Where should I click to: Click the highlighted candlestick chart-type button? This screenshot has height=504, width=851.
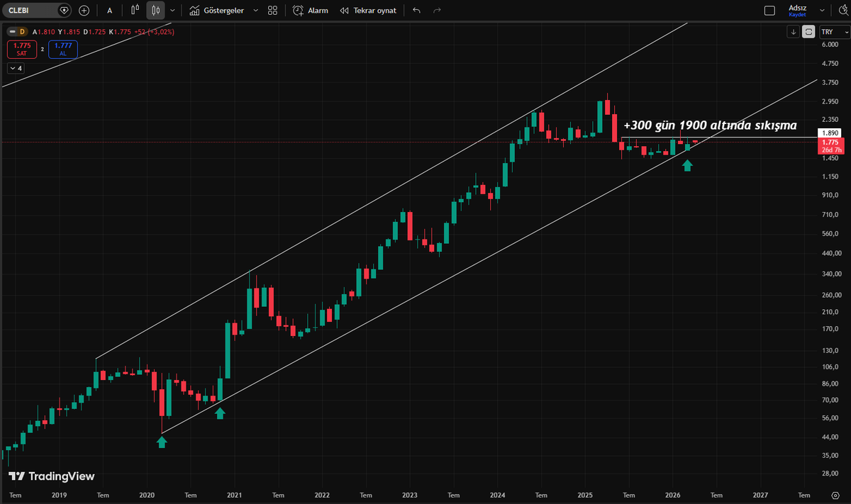pos(156,11)
